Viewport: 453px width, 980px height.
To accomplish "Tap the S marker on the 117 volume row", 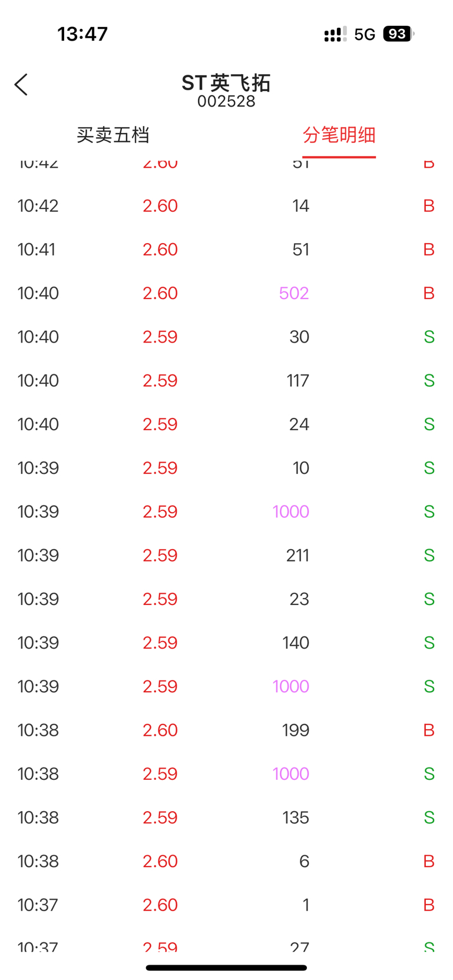I will click(429, 380).
